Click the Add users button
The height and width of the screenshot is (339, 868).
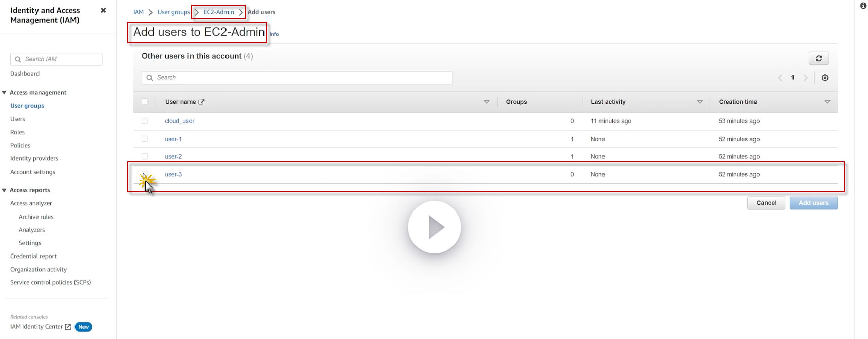(814, 203)
